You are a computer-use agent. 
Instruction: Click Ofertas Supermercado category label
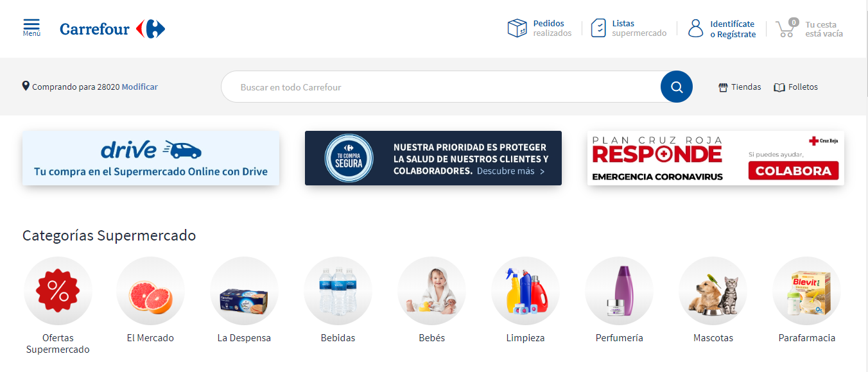pos(58,344)
